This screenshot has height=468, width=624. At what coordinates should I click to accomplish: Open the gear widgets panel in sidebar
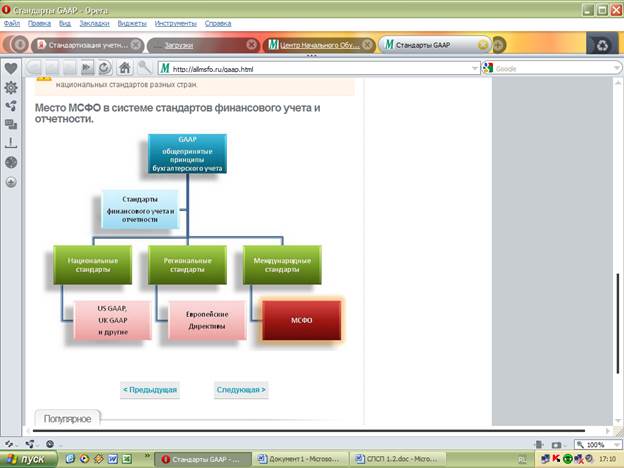tap(11, 88)
